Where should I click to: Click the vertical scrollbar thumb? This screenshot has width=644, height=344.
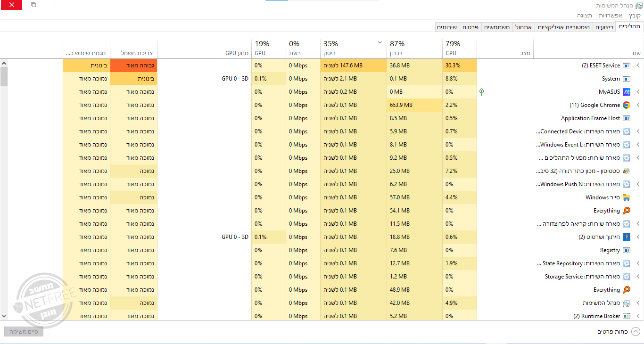pyautogui.click(x=4, y=76)
